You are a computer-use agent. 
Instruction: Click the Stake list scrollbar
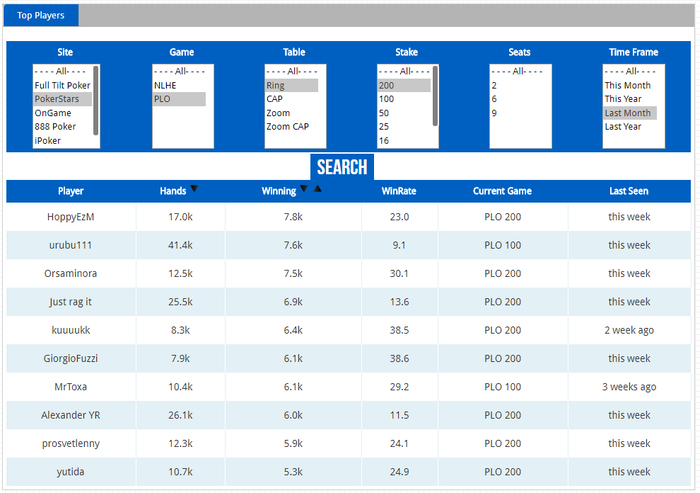coord(435,96)
